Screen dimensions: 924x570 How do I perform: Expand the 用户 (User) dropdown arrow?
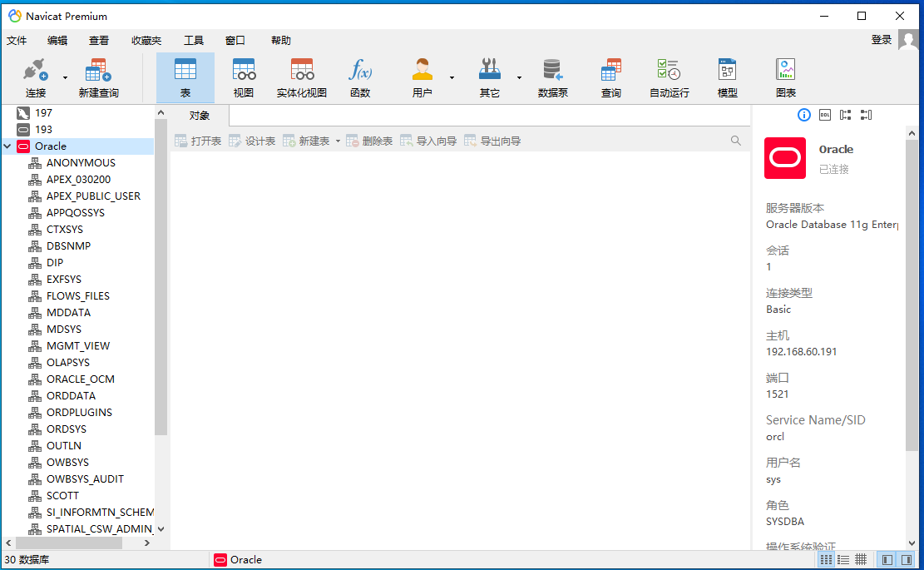pos(450,77)
